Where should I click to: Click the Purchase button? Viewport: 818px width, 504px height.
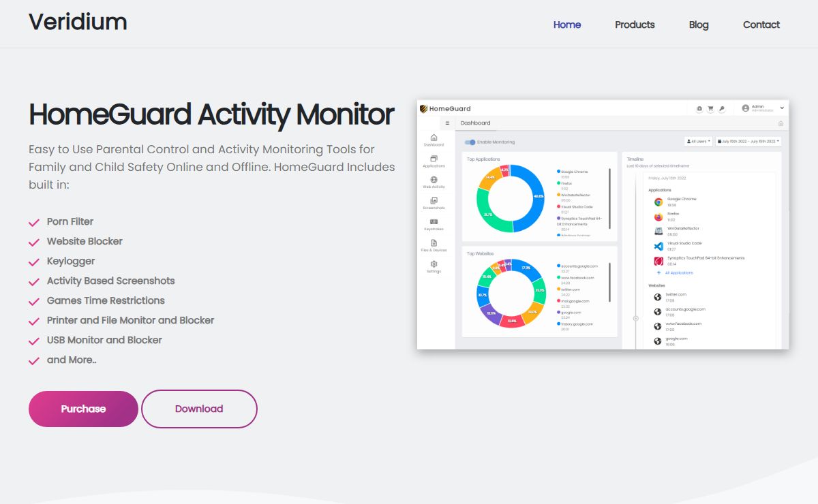(x=83, y=409)
